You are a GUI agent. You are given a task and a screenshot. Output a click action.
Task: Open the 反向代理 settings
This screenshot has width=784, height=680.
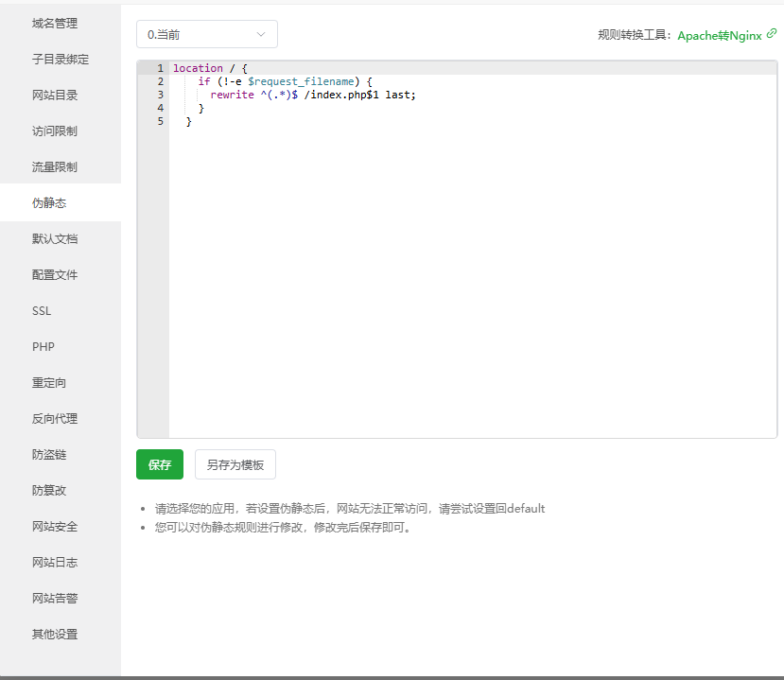click(48, 418)
